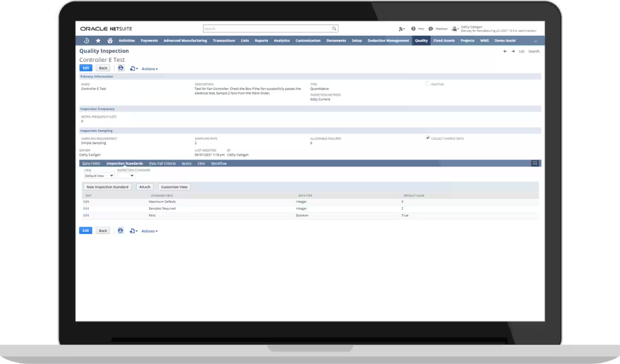This screenshot has width=620, height=364.
Task: Open the Inspection Standard filter dropdown
Action: pyautogui.click(x=126, y=175)
